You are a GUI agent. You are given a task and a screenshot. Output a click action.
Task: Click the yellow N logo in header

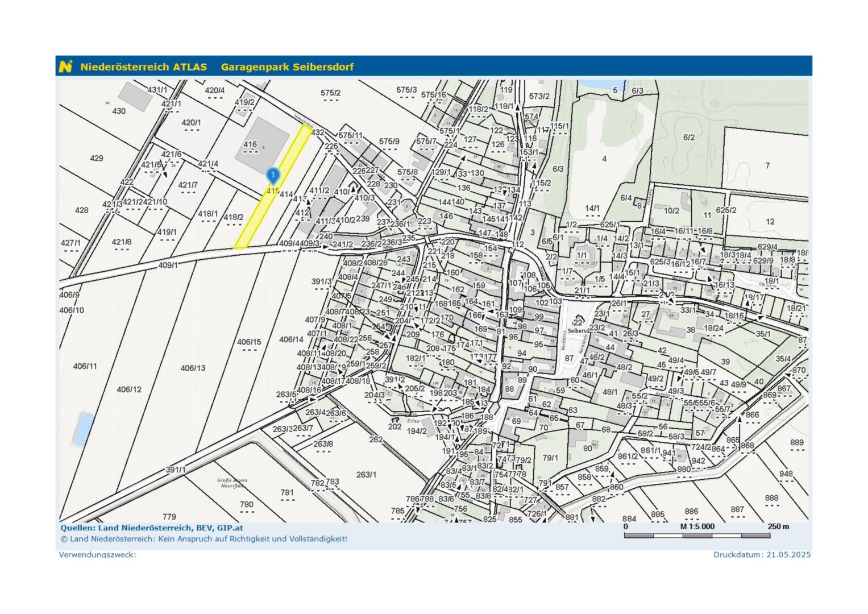(x=66, y=67)
